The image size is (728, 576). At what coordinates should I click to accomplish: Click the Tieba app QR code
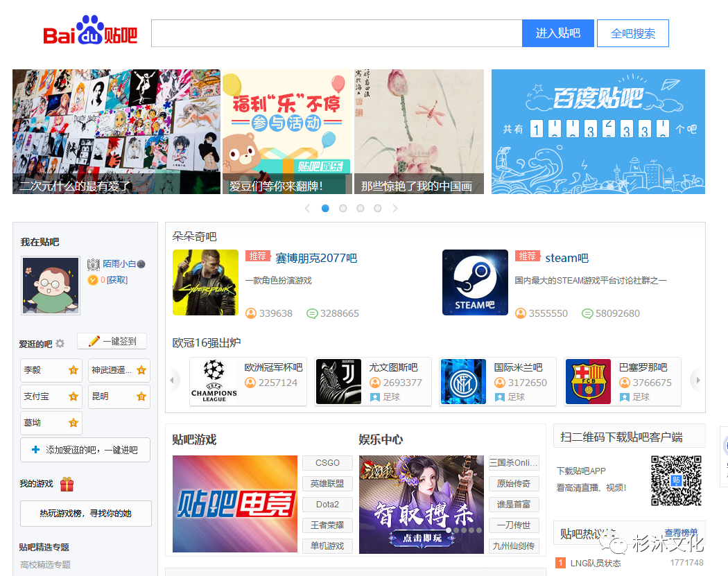(676, 480)
